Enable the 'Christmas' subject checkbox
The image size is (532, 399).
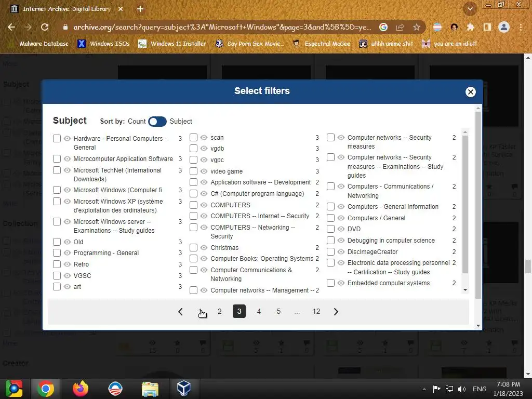point(194,248)
